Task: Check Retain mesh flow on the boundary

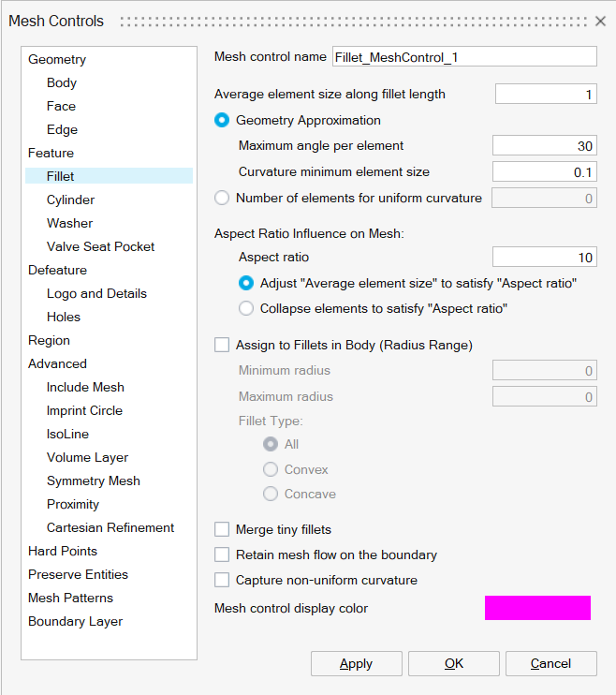Action: 222,555
